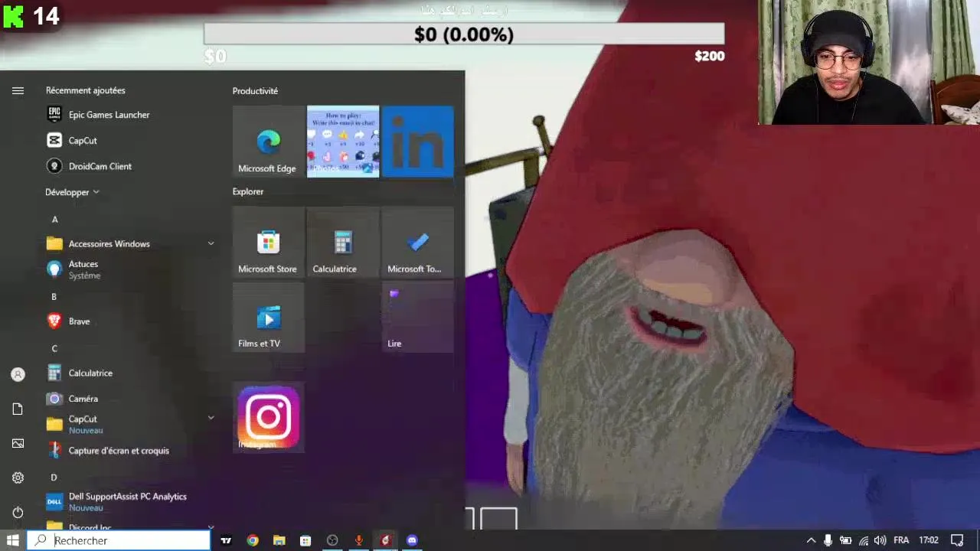Click the streamer webcam overlay

[869, 62]
